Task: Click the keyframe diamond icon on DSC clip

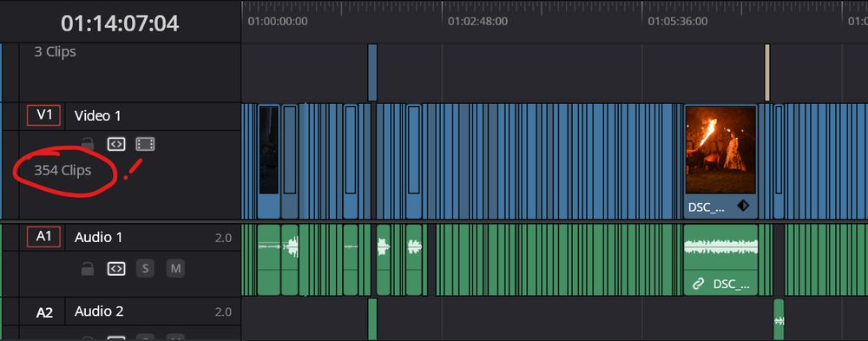Action: pos(743,206)
